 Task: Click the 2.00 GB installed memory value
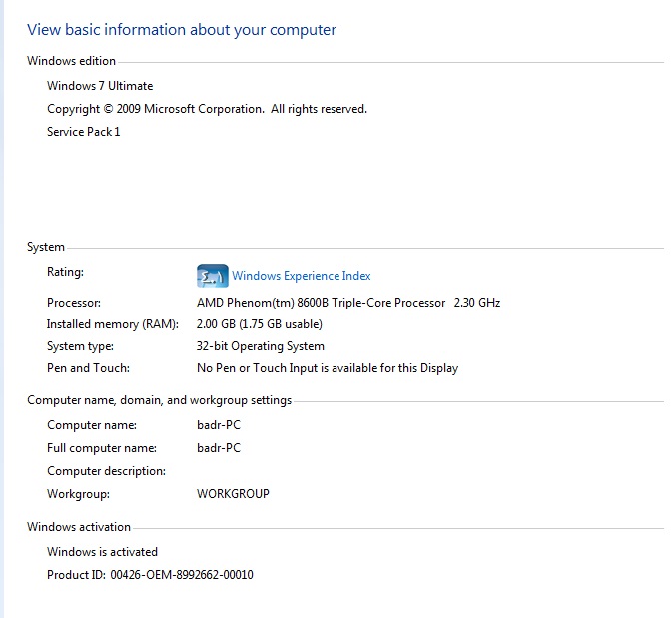259,324
